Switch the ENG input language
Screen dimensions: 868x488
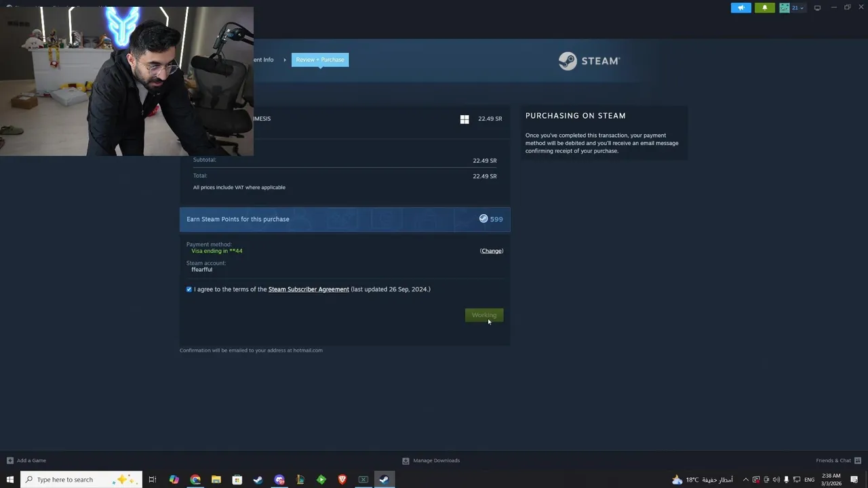pos(810,480)
